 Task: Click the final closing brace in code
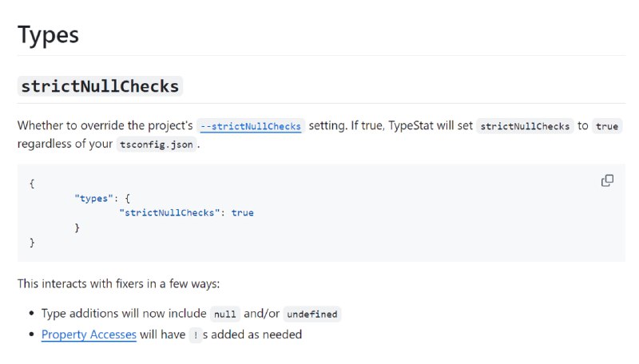tap(32, 243)
